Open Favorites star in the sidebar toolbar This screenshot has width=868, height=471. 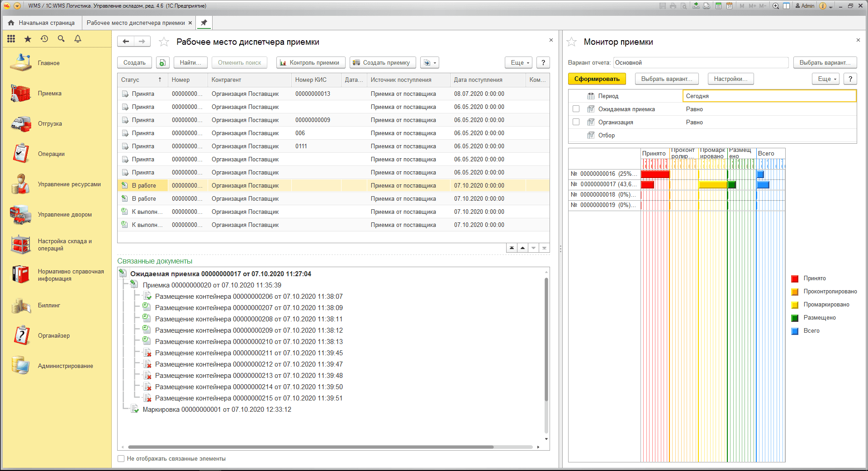pos(28,39)
